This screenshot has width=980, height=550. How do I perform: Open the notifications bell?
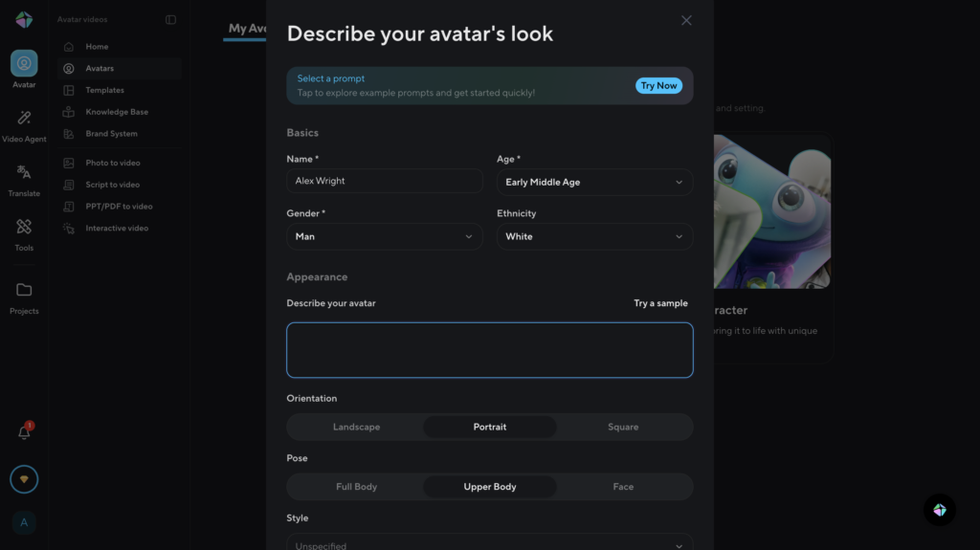tap(24, 432)
